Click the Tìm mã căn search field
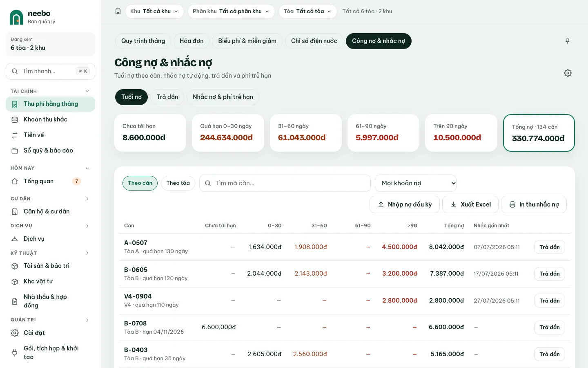The height and width of the screenshot is (368, 588). pyautogui.click(x=285, y=183)
